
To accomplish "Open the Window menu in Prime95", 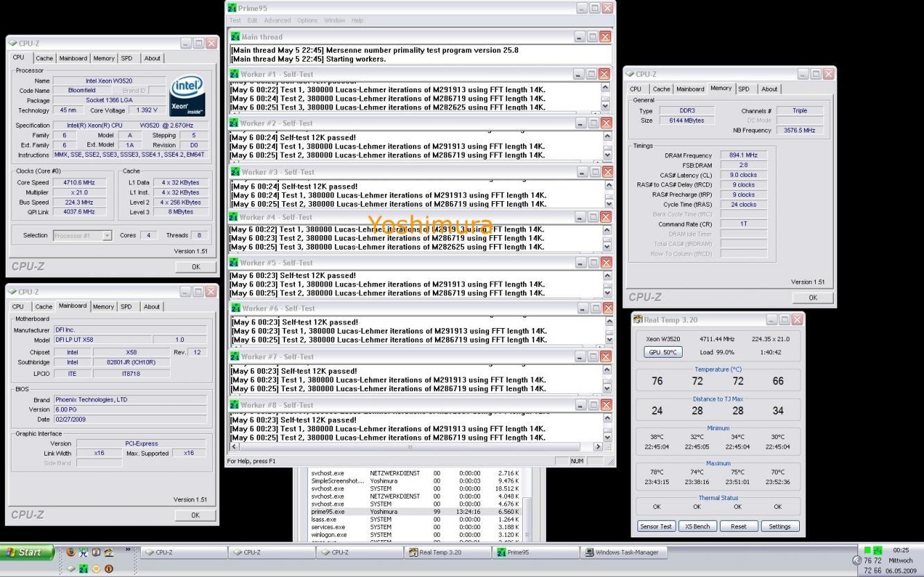I will pyautogui.click(x=334, y=20).
